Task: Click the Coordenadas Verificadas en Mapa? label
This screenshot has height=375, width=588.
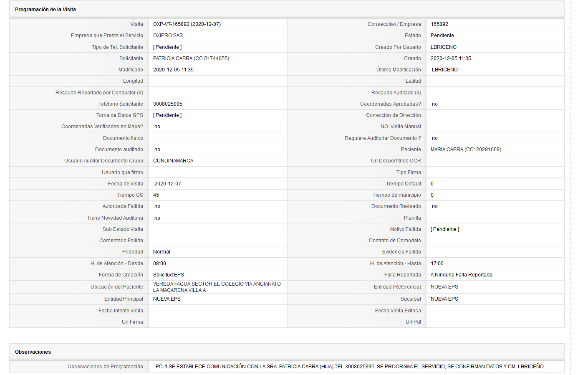Action: pyautogui.click(x=102, y=127)
